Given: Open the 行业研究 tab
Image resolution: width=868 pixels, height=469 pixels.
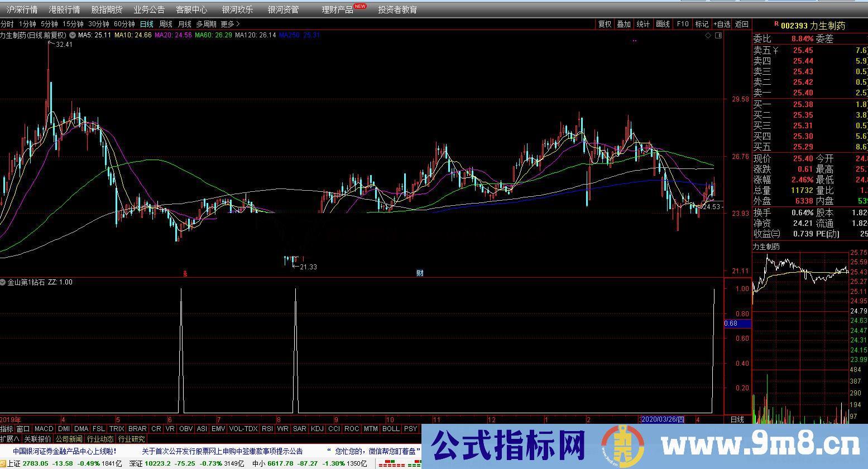Looking at the screenshot, I should [x=132, y=439].
